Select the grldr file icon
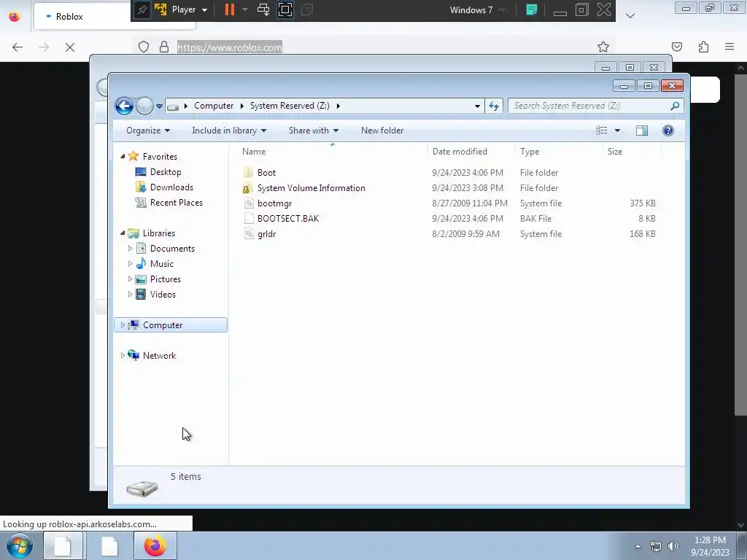The image size is (747, 560). pyautogui.click(x=249, y=234)
